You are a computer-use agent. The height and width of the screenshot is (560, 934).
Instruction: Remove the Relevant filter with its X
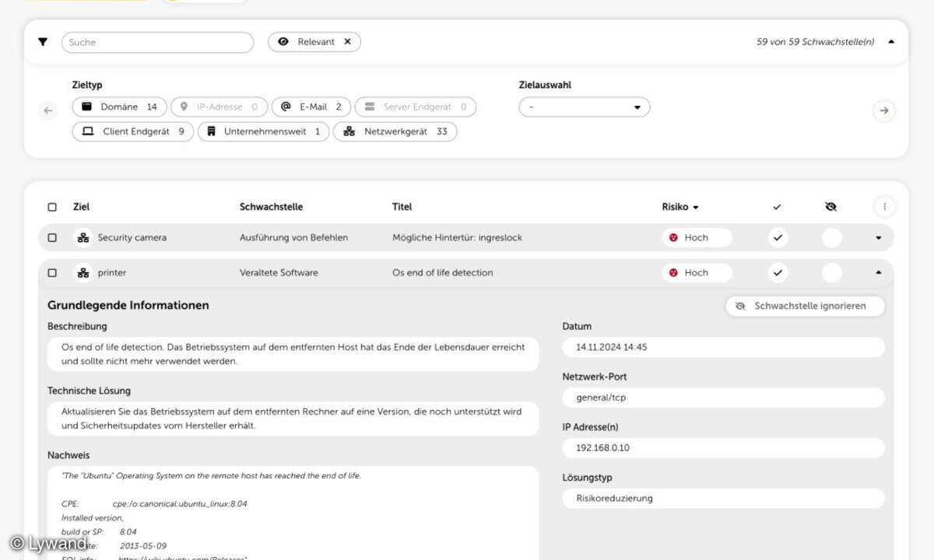[348, 42]
